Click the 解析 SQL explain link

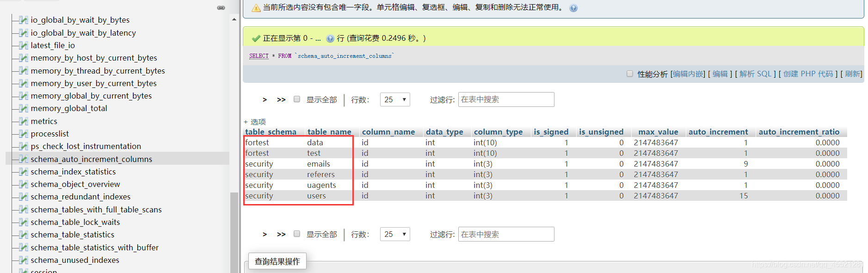[755, 74]
